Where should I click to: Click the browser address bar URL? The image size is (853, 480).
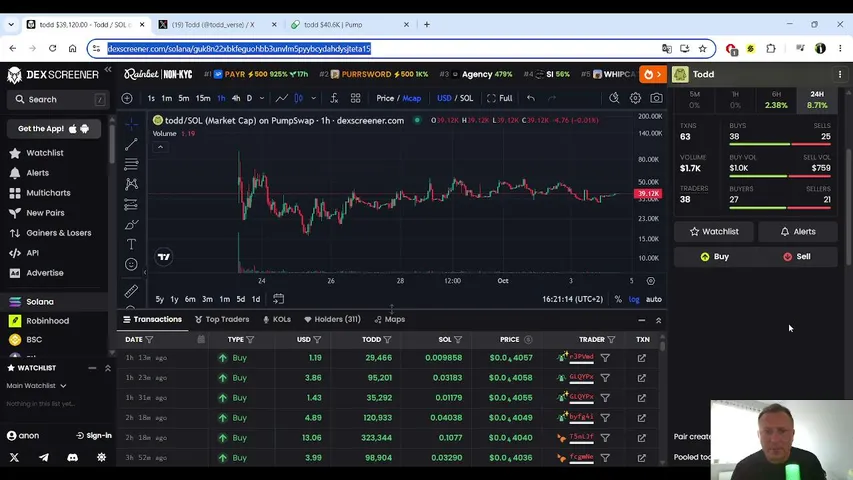coord(239,48)
